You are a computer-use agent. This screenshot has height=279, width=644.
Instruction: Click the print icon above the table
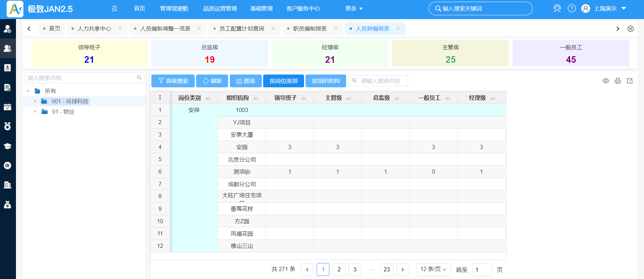618,81
